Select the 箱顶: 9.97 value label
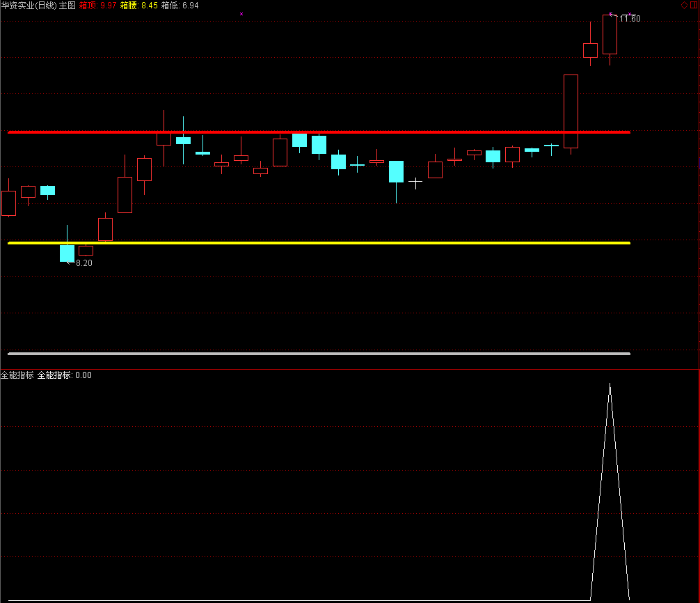700x603 pixels. 98,6
